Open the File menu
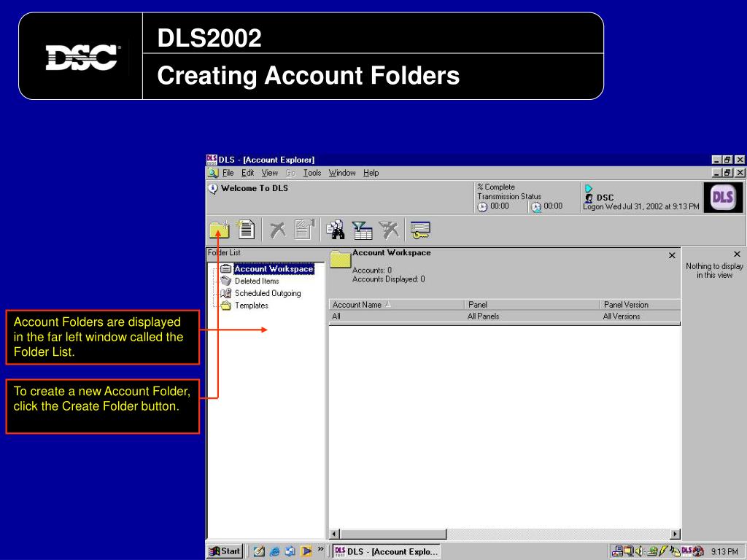This screenshot has width=747, height=560. pyautogui.click(x=228, y=173)
